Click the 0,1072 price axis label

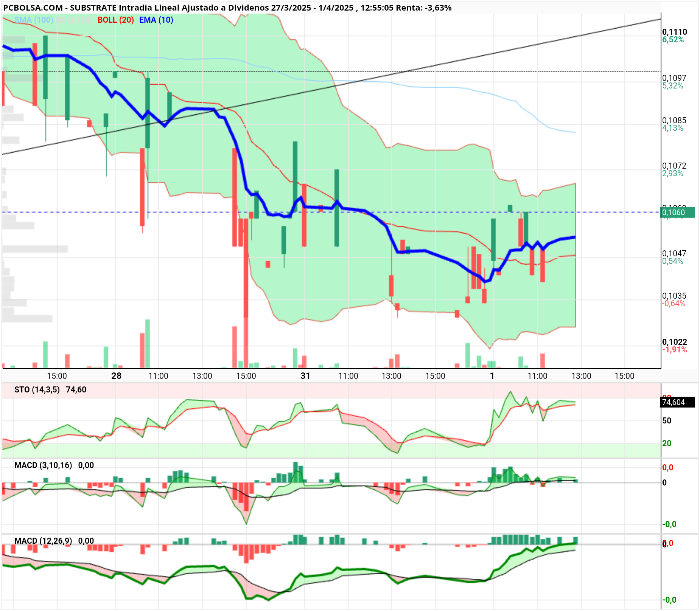[x=674, y=166]
